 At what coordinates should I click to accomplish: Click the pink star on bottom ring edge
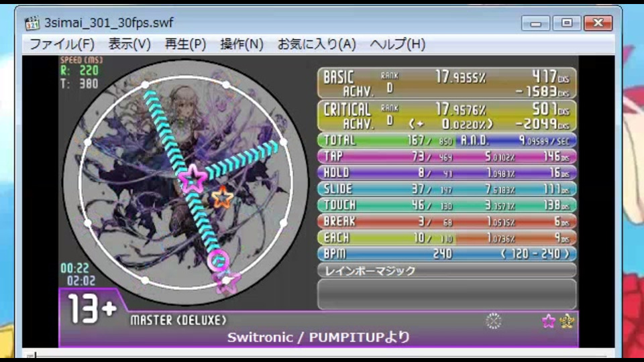pyautogui.click(x=227, y=282)
